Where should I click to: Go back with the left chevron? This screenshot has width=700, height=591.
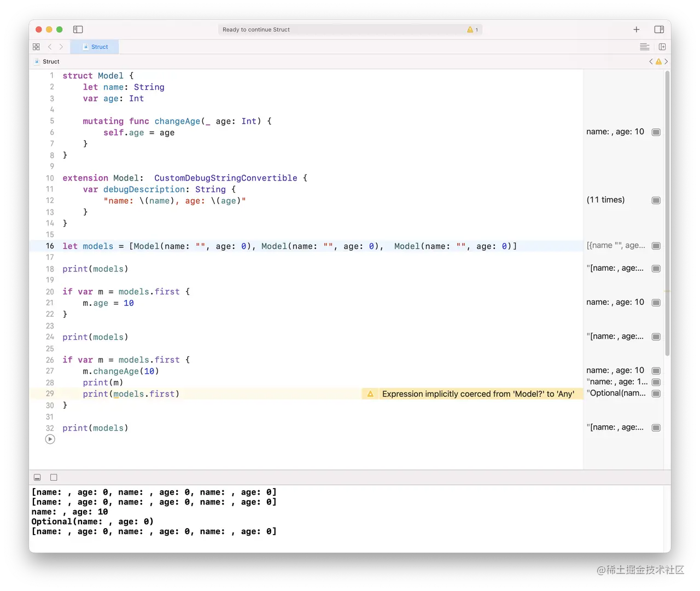click(x=50, y=47)
